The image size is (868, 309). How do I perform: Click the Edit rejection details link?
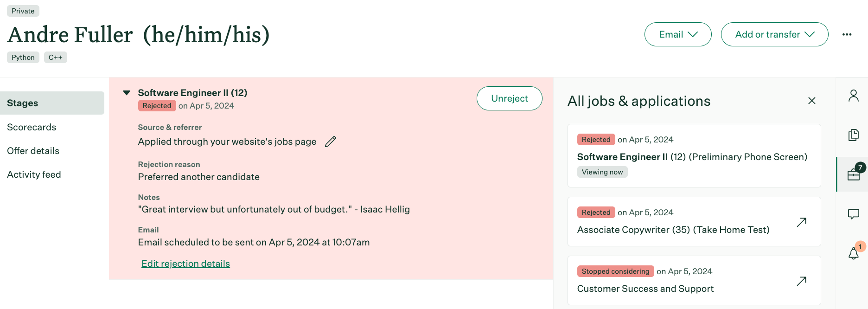[185, 264]
